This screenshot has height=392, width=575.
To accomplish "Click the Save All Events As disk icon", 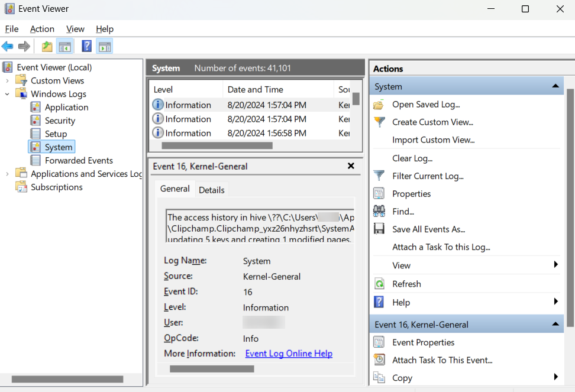I will pyautogui.click(x=379, y=229).
